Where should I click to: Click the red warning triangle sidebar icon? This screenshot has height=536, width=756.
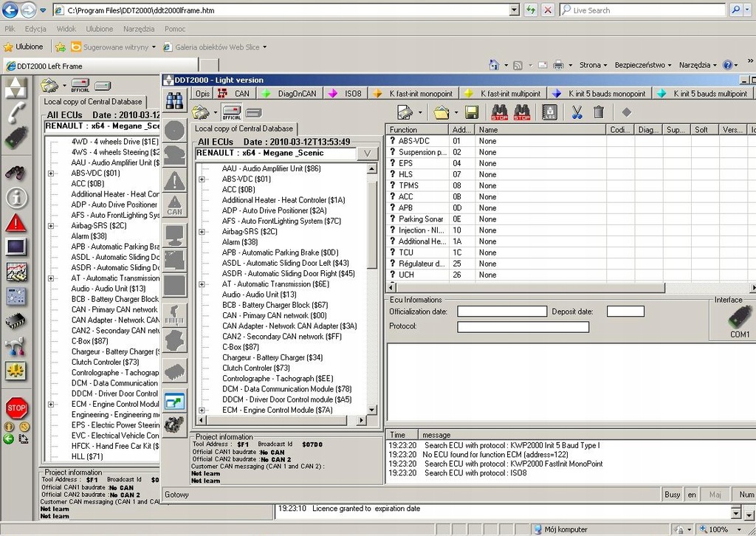(16, 222)
